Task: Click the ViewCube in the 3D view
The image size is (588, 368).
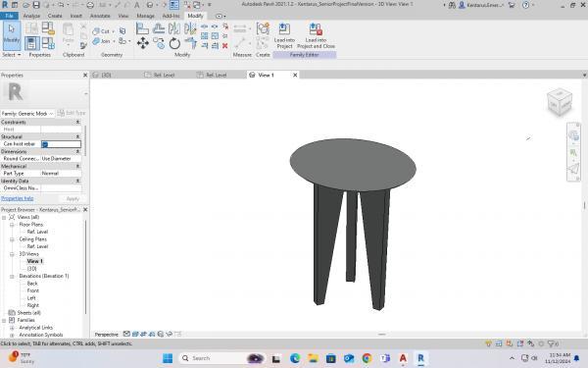Action: click(x=560, y=102)
